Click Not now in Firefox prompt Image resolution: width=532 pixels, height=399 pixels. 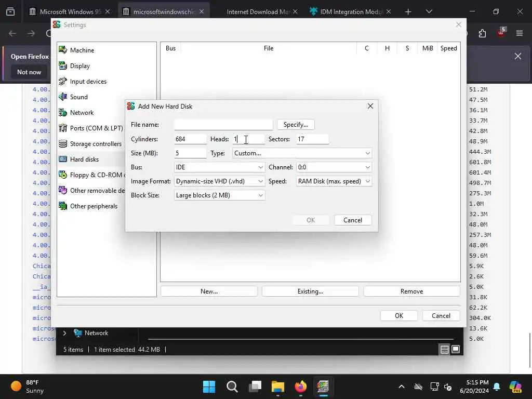[x=29, y=72]
